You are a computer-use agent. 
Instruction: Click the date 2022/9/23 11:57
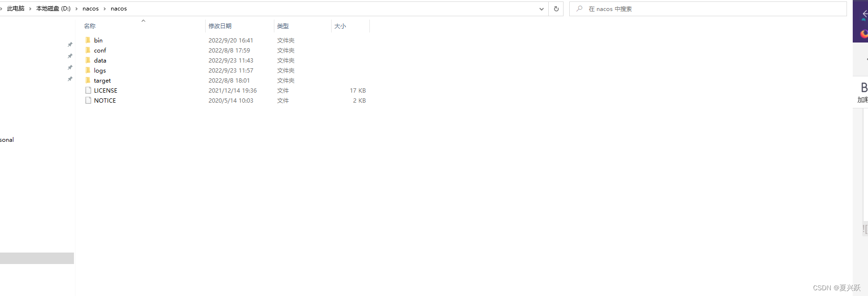click(231, 71)
